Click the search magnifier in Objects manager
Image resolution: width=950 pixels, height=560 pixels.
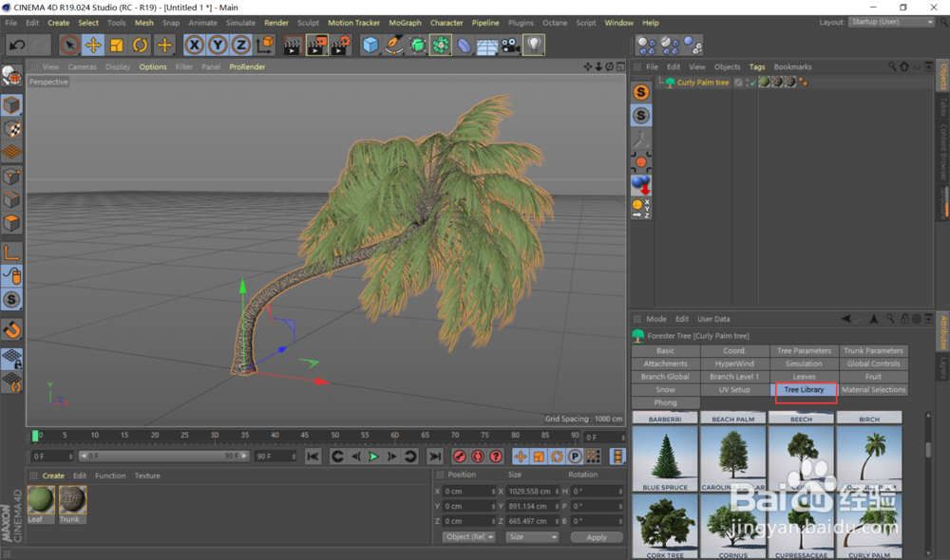(892, 67)
